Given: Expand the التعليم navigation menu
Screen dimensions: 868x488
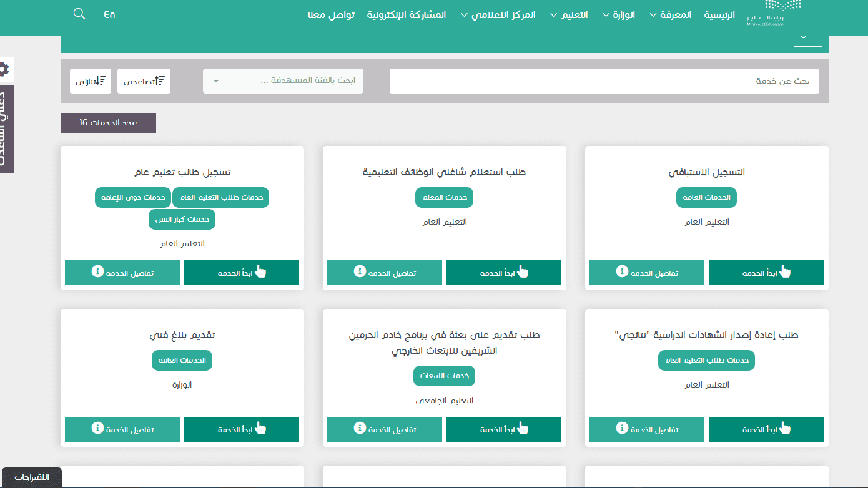Looking at the screenshot, I should (569, 15).
